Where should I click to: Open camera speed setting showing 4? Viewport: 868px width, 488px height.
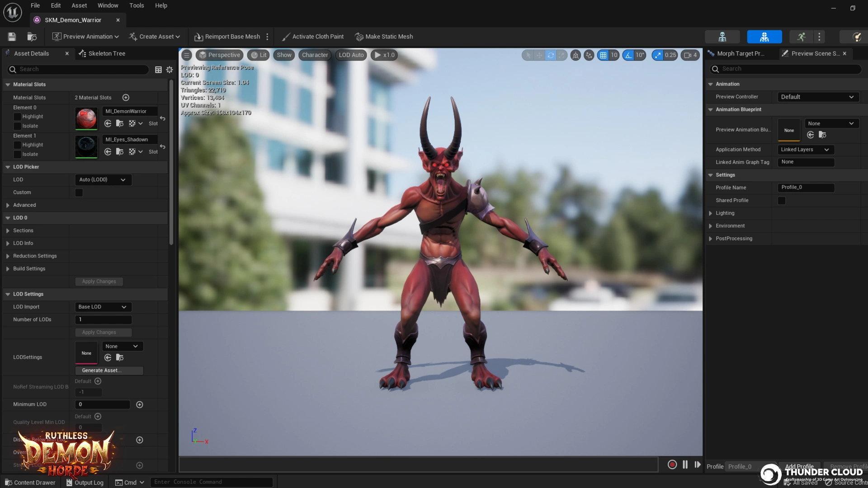click(690, 55)
